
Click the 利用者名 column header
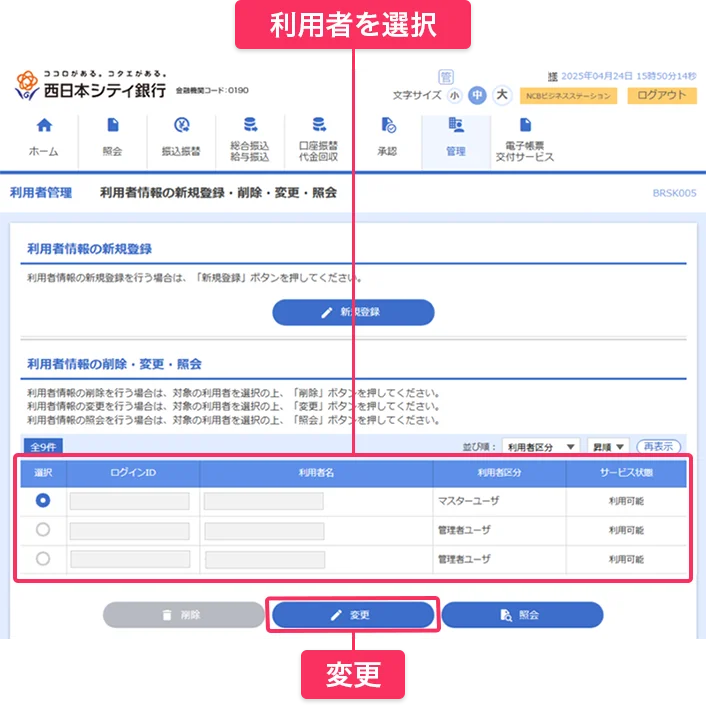point(316,473)
